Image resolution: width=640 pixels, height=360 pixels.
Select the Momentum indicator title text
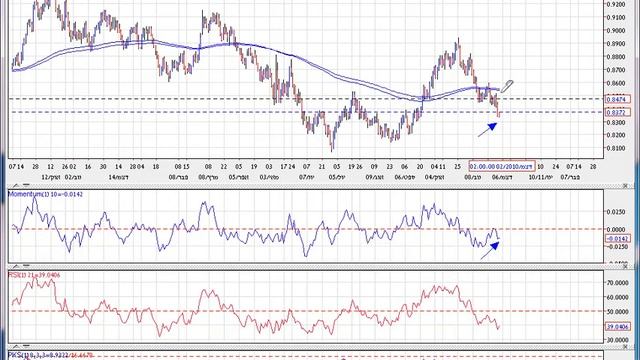[x=45, y=194]
